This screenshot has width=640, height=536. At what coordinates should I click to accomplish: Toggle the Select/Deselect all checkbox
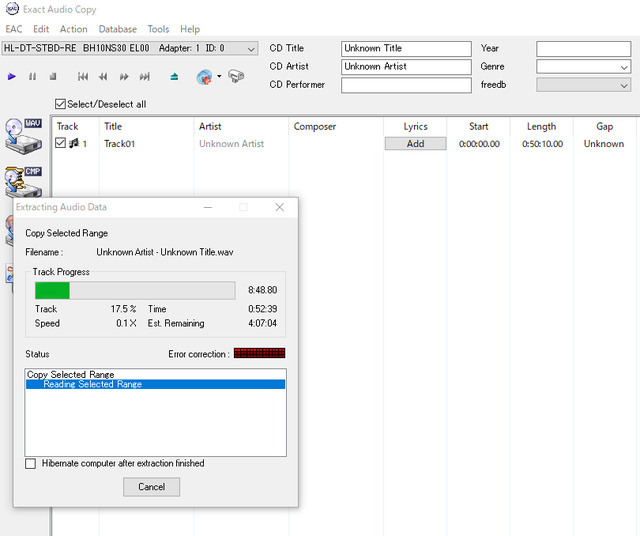click(60, 104)
